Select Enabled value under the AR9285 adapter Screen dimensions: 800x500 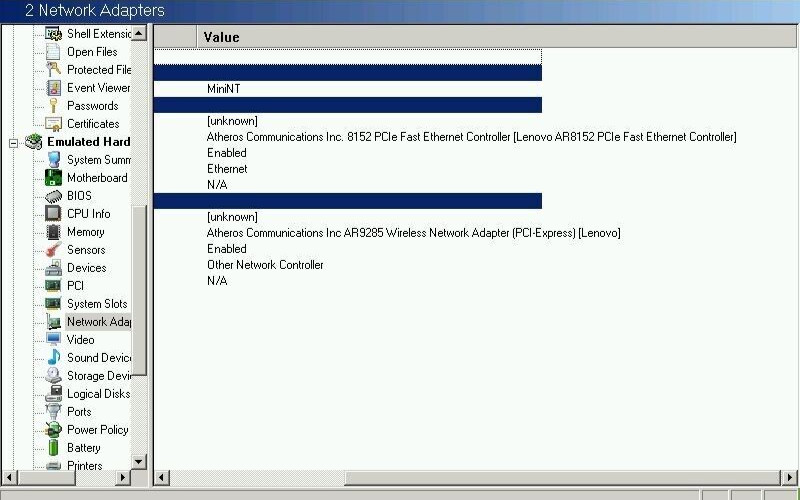(227, 249)
